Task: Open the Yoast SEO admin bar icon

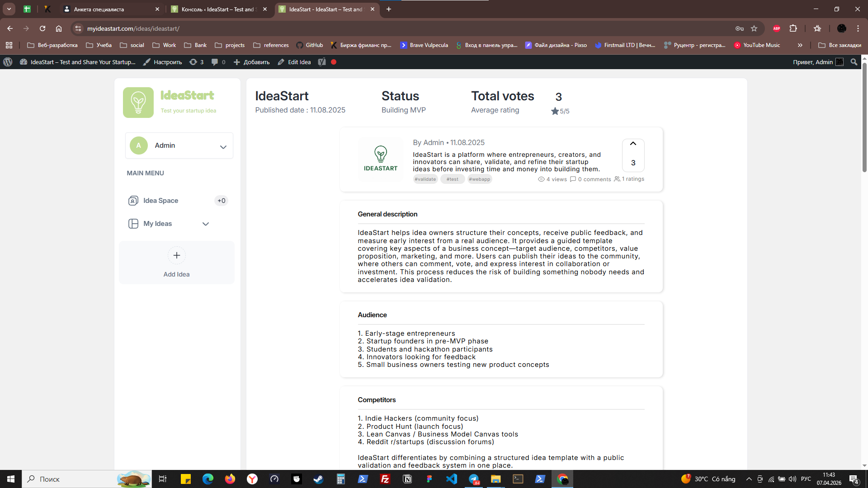Action: tap(321, 62)
